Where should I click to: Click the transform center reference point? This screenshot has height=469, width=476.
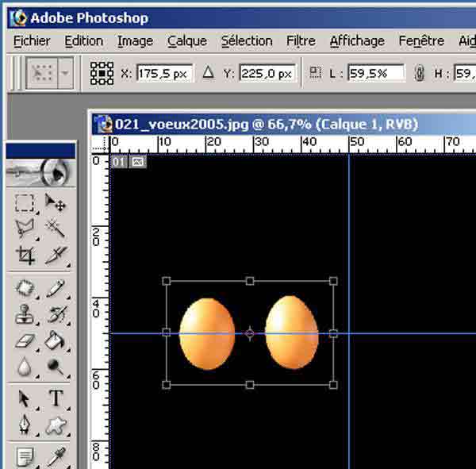250,333
